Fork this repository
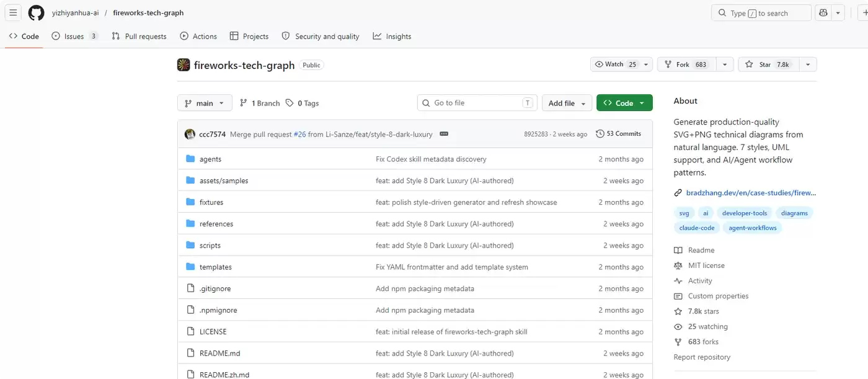The height and width of the screenshot is (379, 868). point(687,65)
